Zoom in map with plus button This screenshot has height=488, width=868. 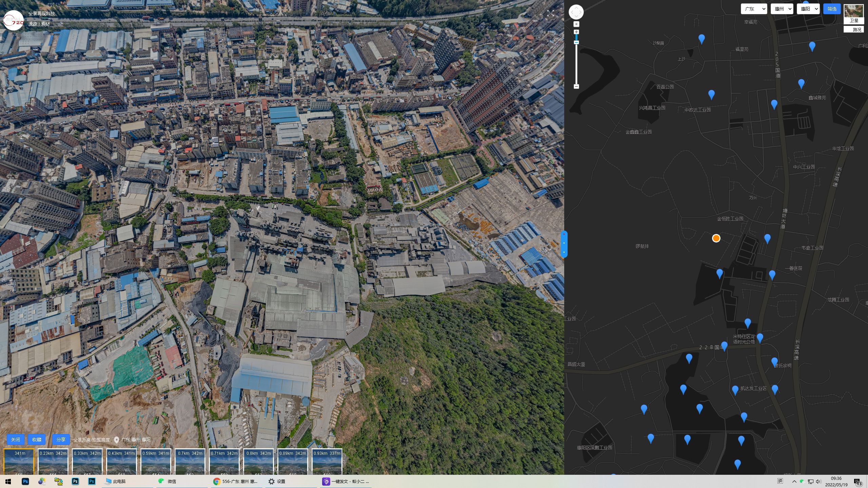coord(576,32)
